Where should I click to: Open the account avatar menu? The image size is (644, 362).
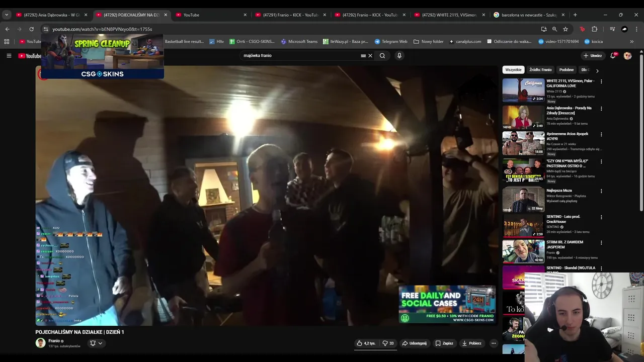pos(627,56)
